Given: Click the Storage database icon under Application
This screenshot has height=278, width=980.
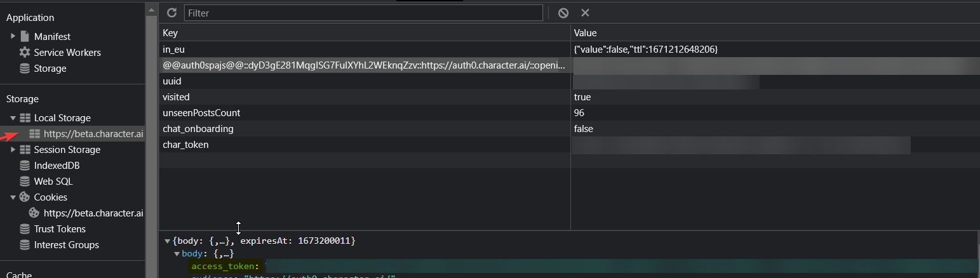Looking at the screenshot, I should pos(25,69).
